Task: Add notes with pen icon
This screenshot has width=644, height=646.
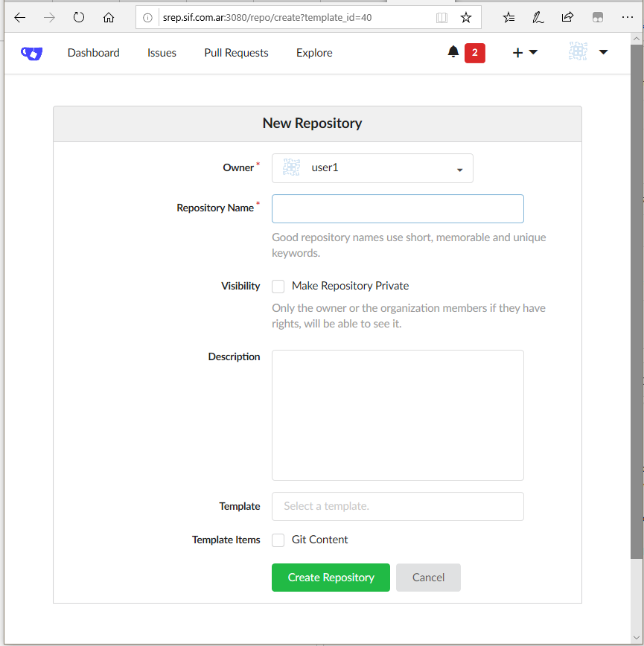Action: point(538,17)
